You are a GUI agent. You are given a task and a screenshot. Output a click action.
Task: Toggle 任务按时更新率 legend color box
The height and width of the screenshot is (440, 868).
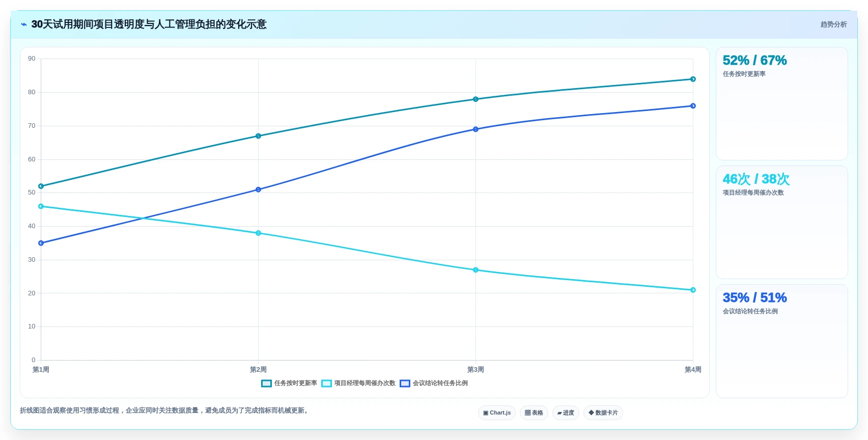click(266, 383)
